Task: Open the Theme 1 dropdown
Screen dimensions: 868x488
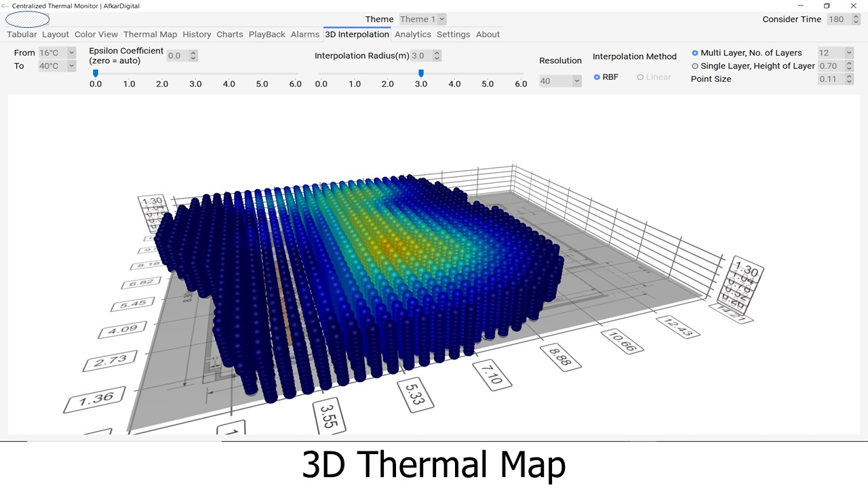Action: pyautogui.click(x=422, y=20)
